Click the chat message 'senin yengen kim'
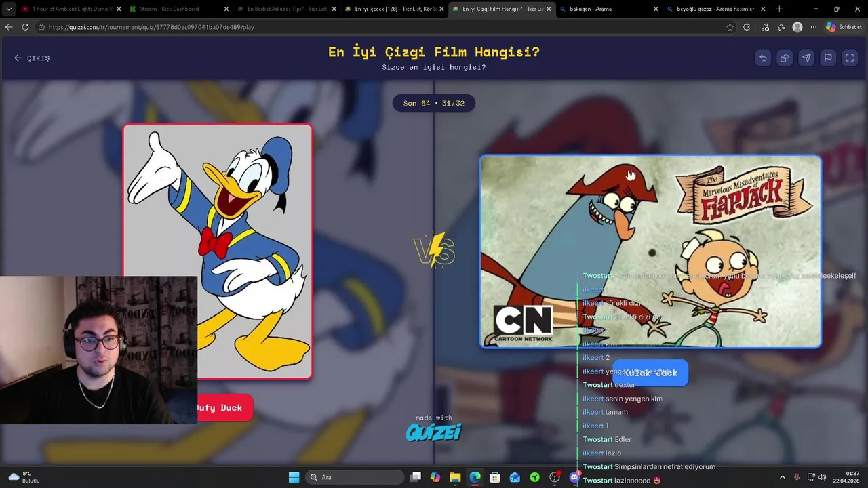868x488 pixels. [x=634, y=399]
